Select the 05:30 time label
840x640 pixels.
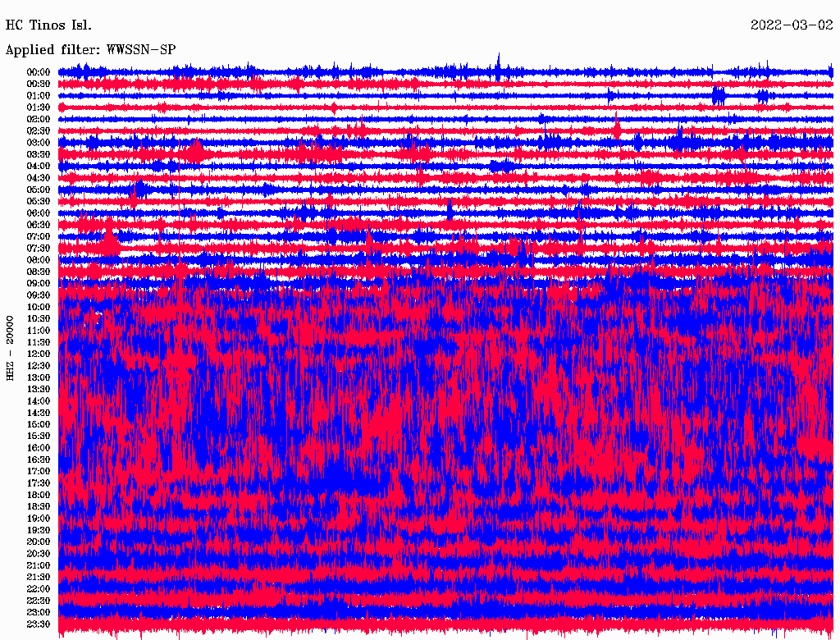click(39, 201)
